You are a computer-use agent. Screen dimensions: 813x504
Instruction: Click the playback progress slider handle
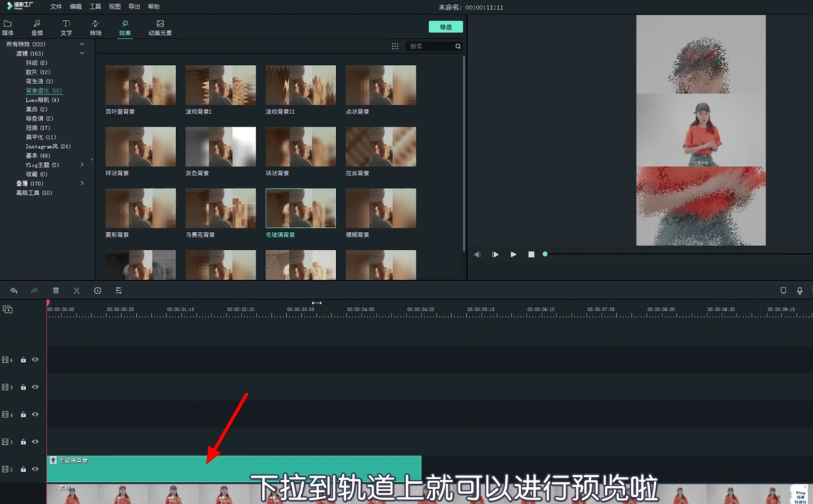point(544,254)
